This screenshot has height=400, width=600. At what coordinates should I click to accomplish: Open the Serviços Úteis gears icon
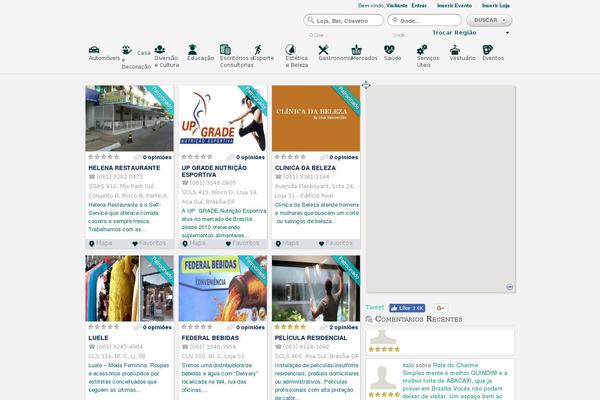pyautogui.click(x=422, y=49)
